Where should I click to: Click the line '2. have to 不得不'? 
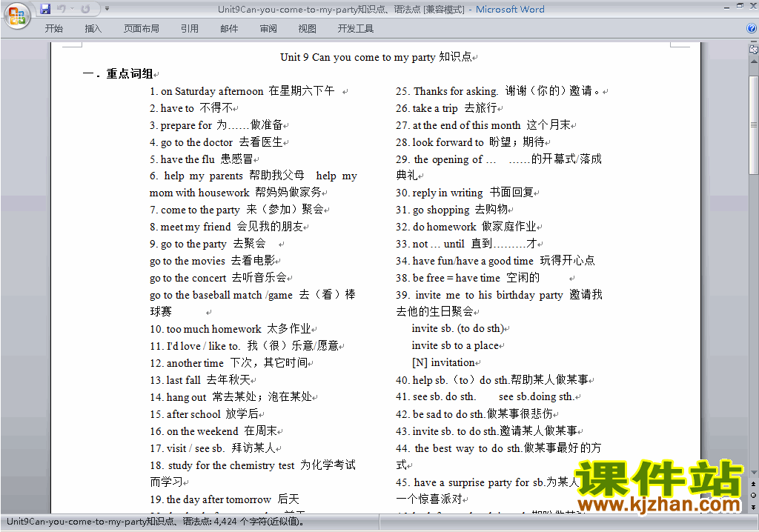point(190,108)
